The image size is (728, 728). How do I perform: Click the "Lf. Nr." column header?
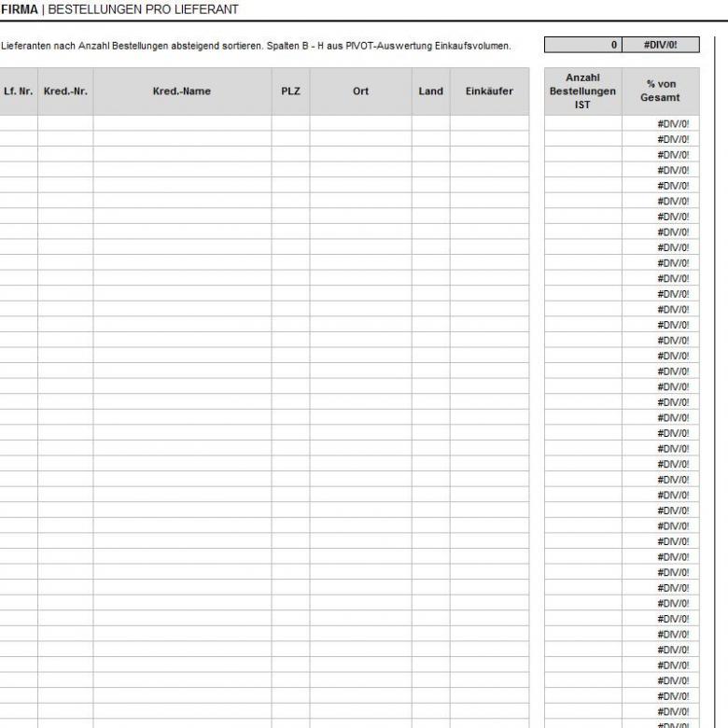(18, 91)
